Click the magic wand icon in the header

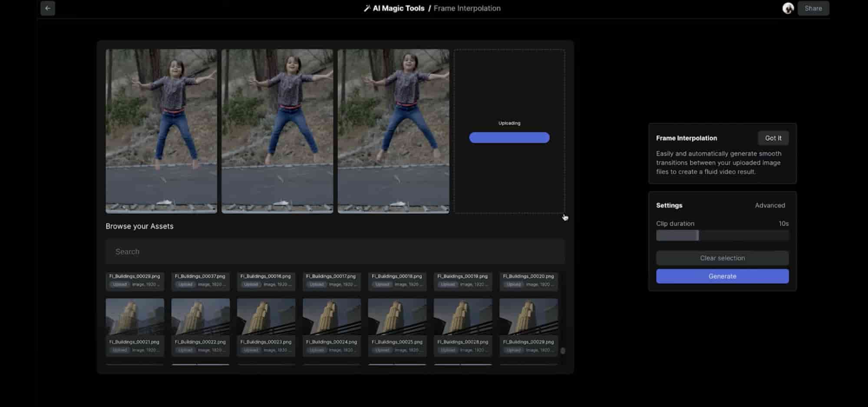coord(367,8)
